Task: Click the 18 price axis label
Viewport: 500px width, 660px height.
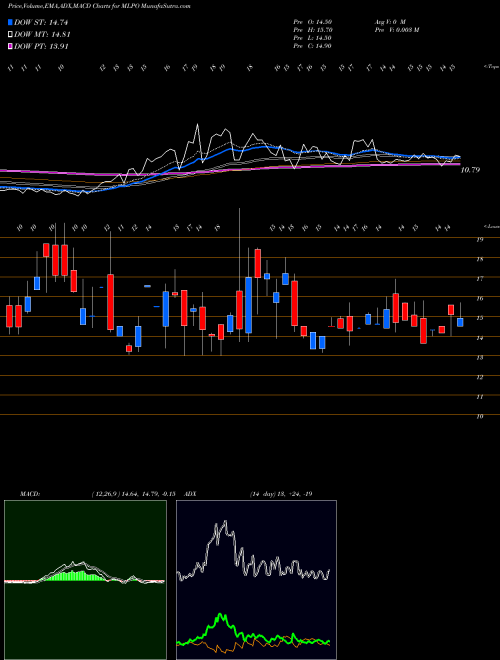Action: pyautogui.click(x=479, y=259)
